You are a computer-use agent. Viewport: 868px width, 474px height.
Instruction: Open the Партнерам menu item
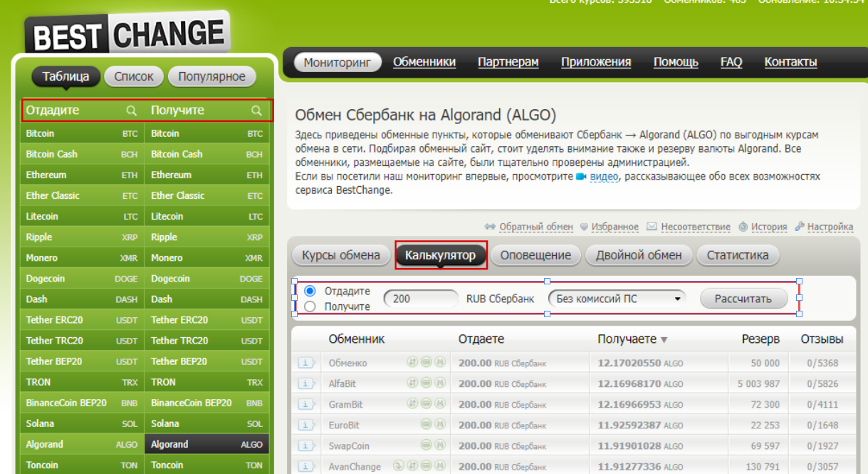[x=508, y=62]
